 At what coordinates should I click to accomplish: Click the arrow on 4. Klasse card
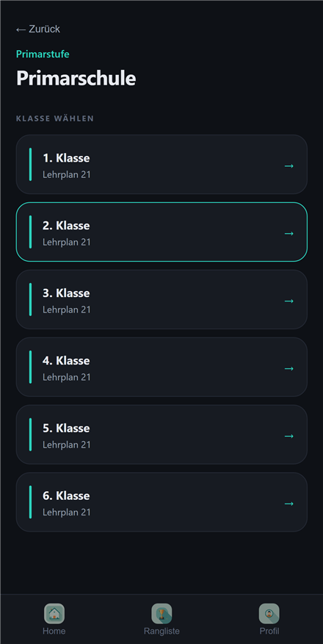[289, 368]
